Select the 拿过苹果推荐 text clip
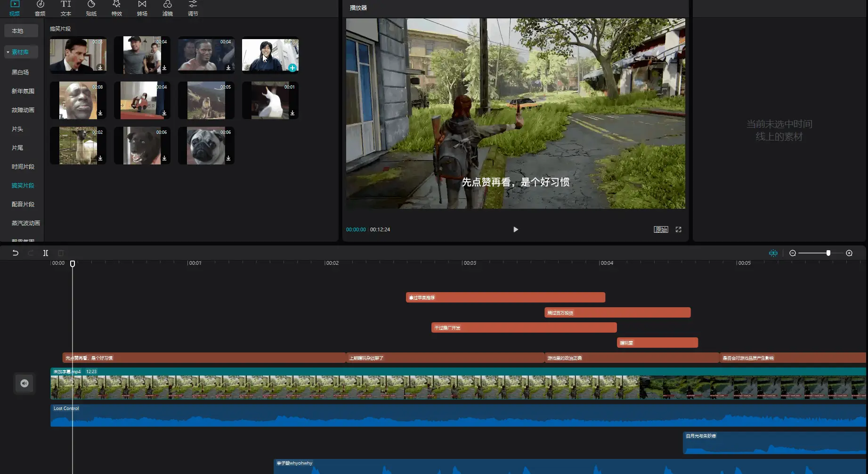868x474 pixels. pyautogui.click(x=505, y=297)
